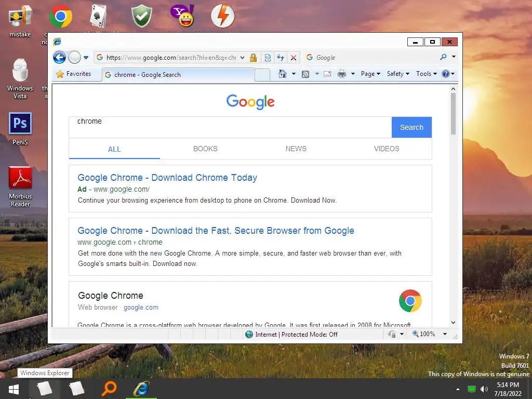The height and width of the screenshot is (399, 532).
Task: Open the search provider options dropdown
Action: click(454, 57)
